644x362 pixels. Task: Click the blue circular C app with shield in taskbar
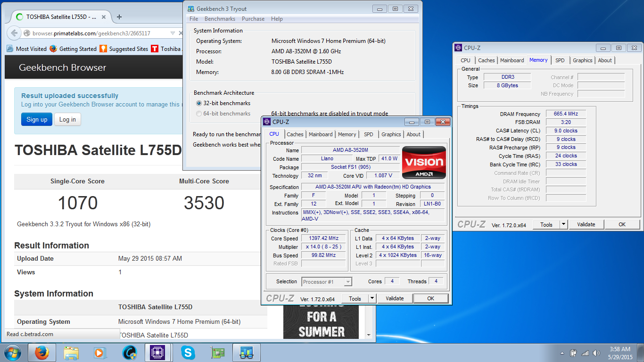[x=129, y=353]
